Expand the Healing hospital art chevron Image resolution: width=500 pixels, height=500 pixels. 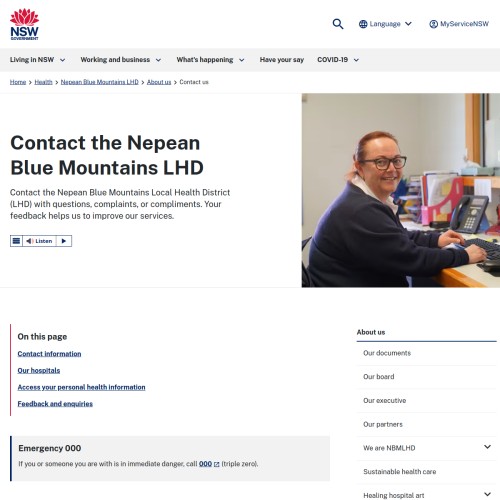(x=487, y=494)
